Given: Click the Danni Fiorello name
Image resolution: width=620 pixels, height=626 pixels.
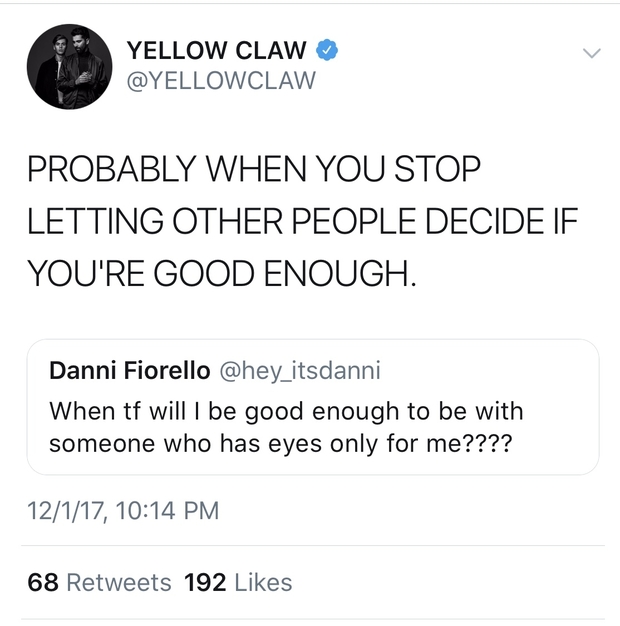Looking at the screenshot, I should point(129,371).
